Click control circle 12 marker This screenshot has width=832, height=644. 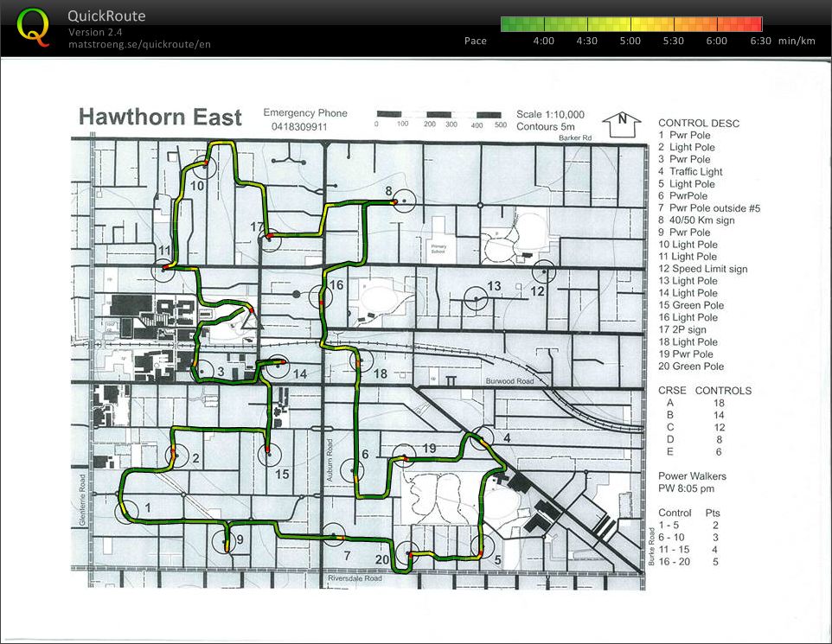point(543,271)
